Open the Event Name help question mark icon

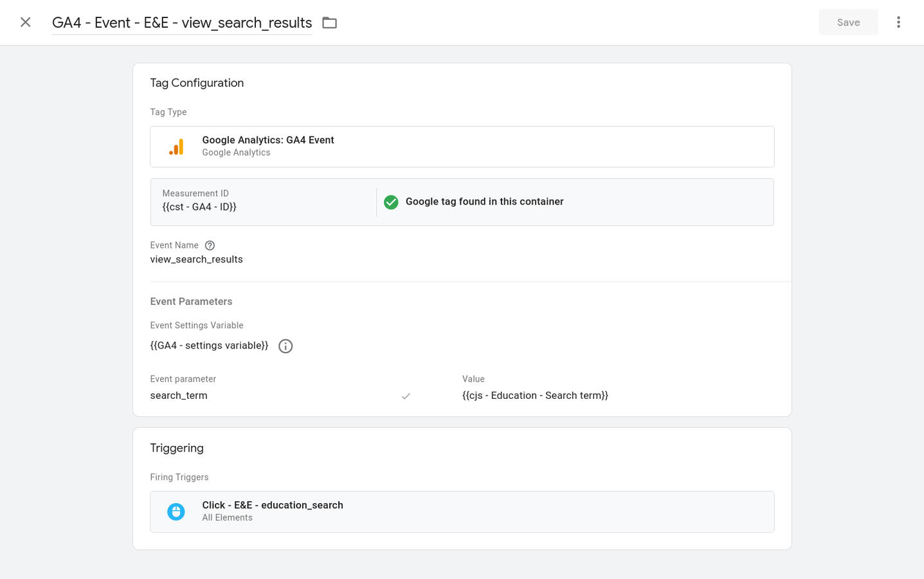click(x=210, y=246)
